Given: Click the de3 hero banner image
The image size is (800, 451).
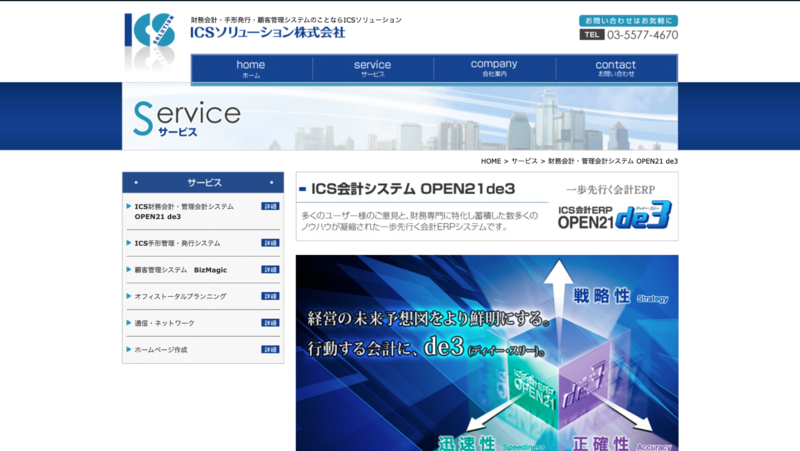Looking at the screenshot, I should 487,353.
